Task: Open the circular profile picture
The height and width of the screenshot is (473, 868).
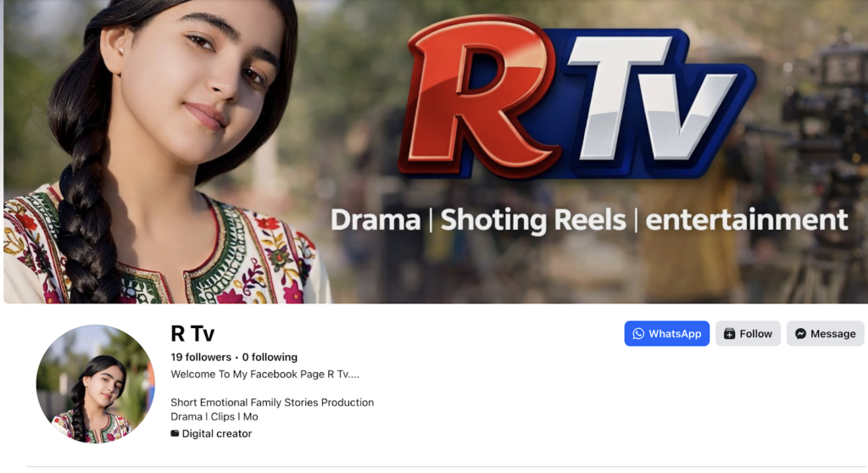Action: point(95,384)
